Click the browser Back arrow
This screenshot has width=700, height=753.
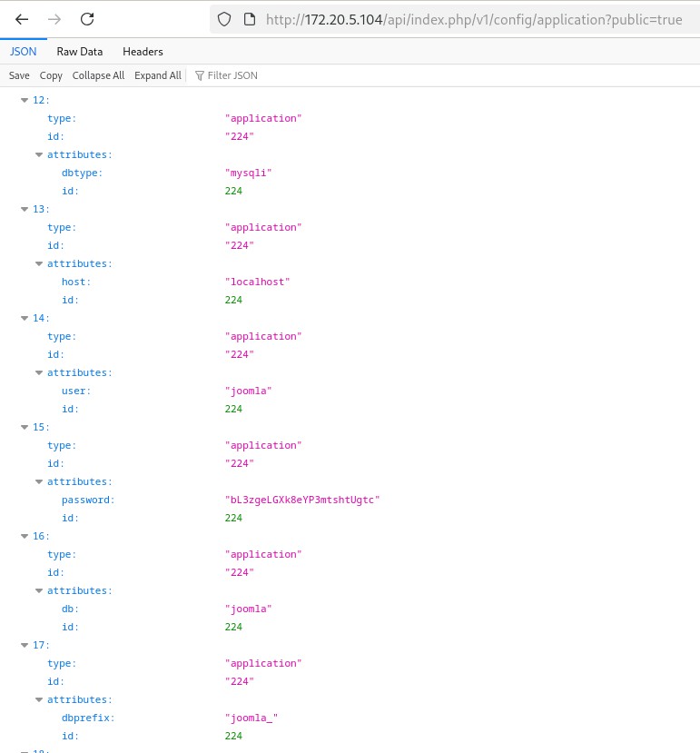(x=22, y=19)
